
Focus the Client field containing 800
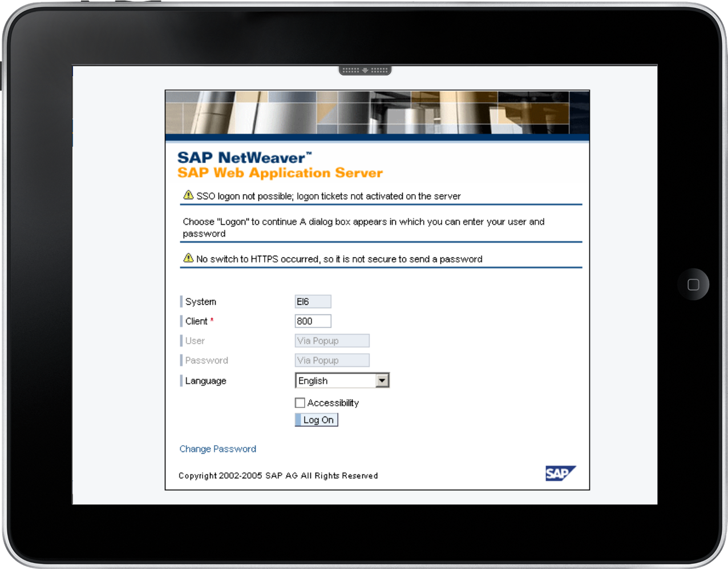(x=313, y=321)
